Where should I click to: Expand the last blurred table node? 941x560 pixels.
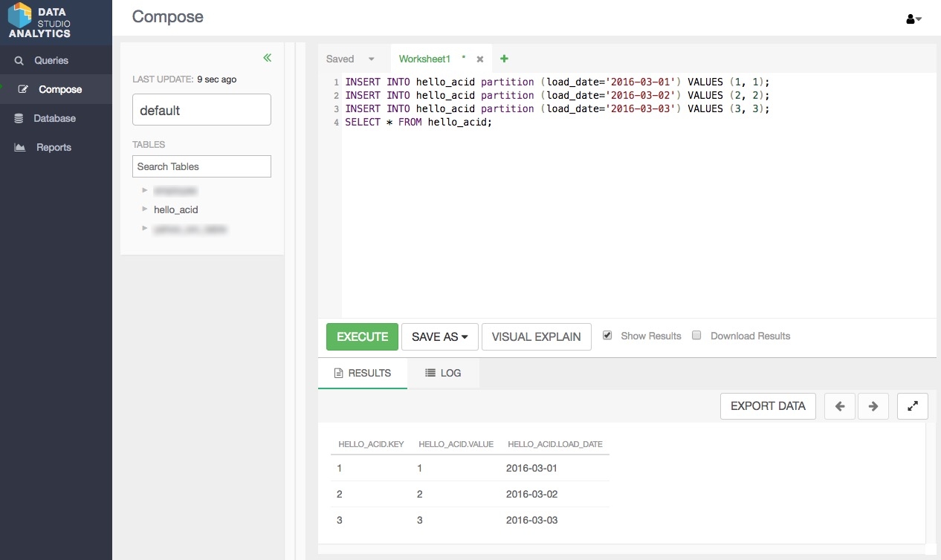pyautogui.click(x=145, y=229)
